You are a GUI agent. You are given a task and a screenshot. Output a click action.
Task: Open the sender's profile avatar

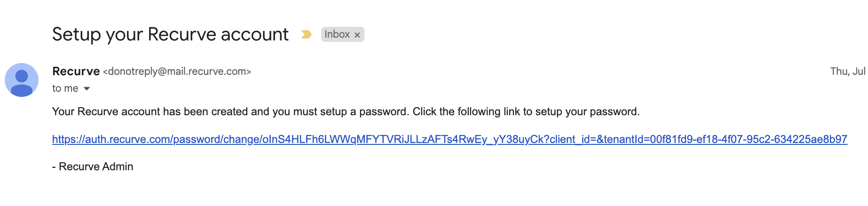point(22,80)
